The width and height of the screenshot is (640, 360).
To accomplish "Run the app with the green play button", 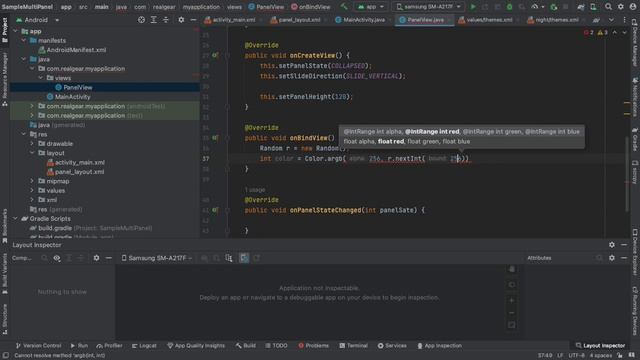I will point(473,7).
